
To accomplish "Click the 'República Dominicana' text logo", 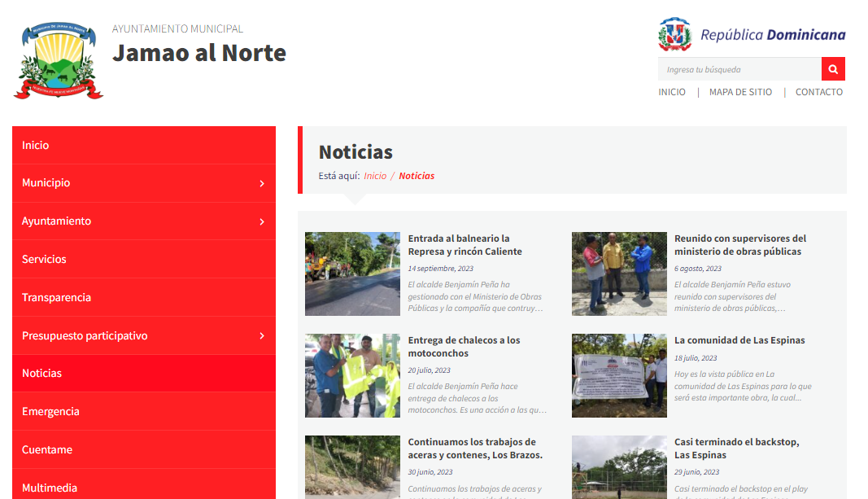I will coord(773,35).
